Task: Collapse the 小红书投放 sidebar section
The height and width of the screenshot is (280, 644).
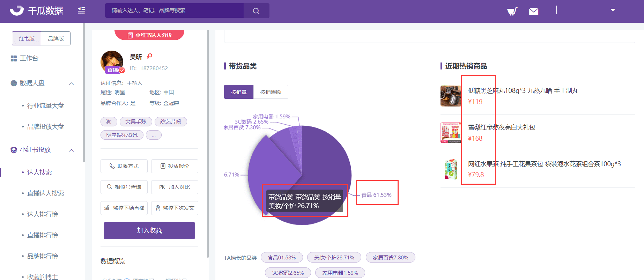Action: (72, 150)
